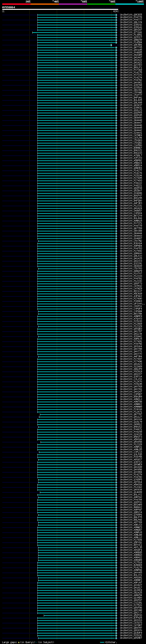Select hit UniRef100_Q8LCZ4
This screenshot has height=644, width=146.
pyautogui.click(x=131, y=22)
